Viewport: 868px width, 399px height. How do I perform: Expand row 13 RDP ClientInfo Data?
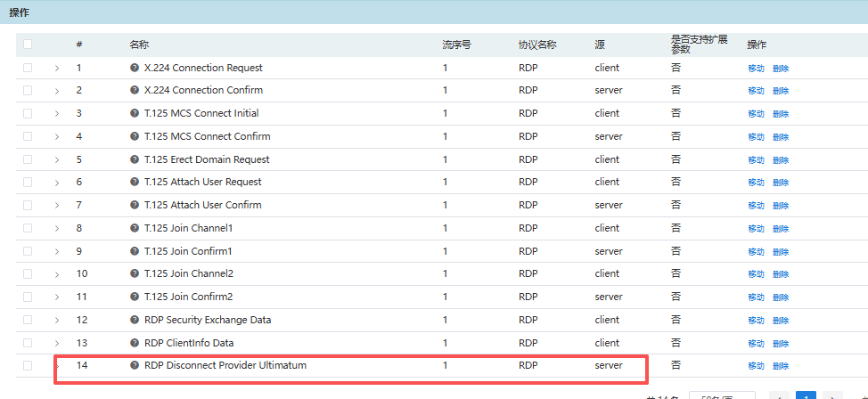pyautogui.click(x=57, y=343)
